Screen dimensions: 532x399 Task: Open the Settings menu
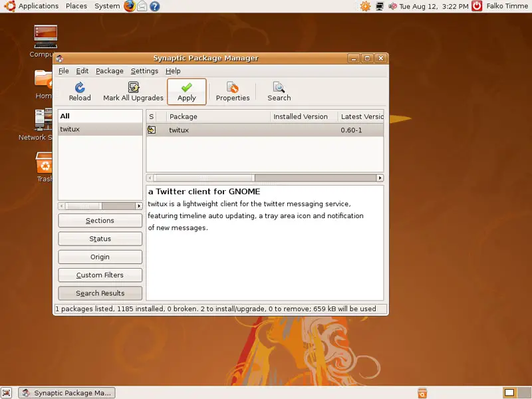point(144,71)
